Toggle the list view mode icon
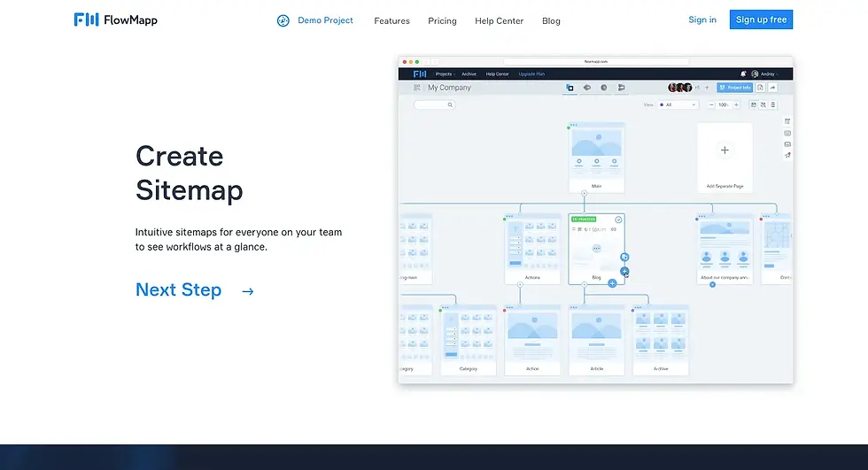 click(x=772, y=104)
